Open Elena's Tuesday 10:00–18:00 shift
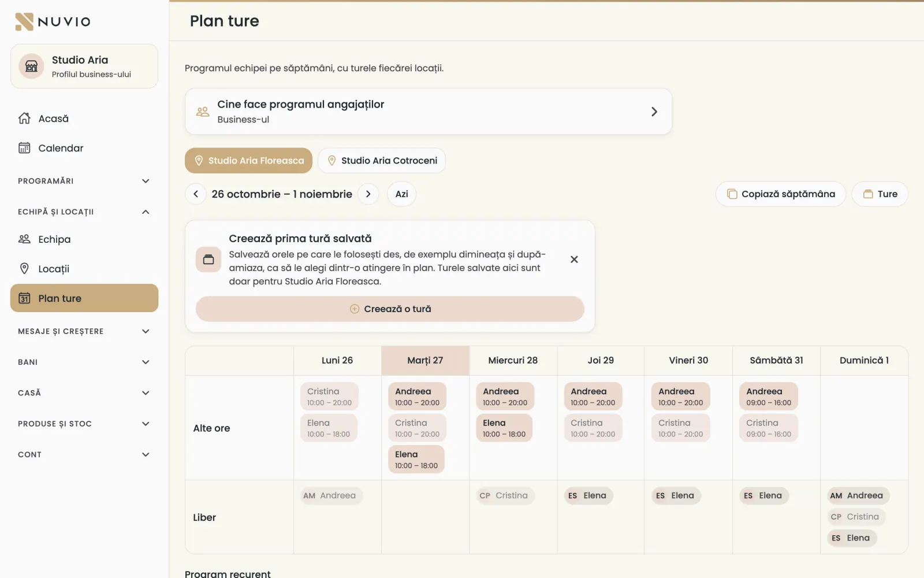This screenshot has height=578, width=924. [x=416, y=460]
